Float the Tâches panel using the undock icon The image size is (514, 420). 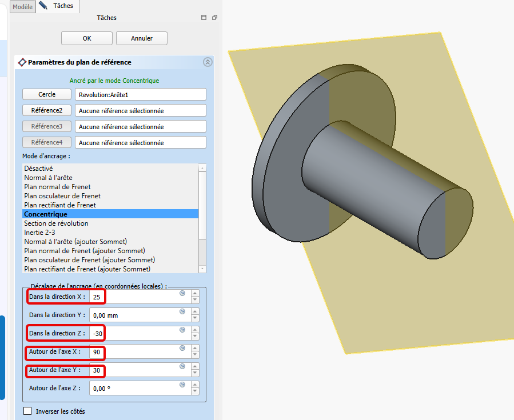214,18
